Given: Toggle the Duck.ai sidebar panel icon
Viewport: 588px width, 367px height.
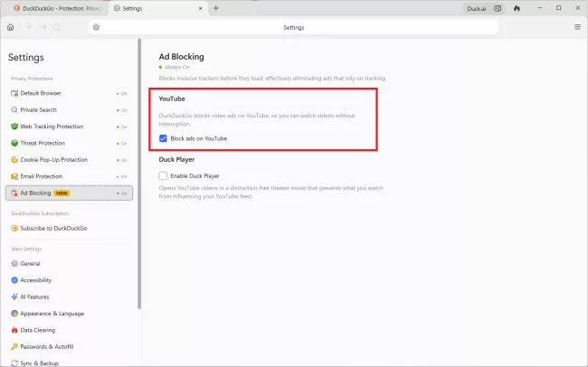Looking at the screenshot, I should 498,8.
